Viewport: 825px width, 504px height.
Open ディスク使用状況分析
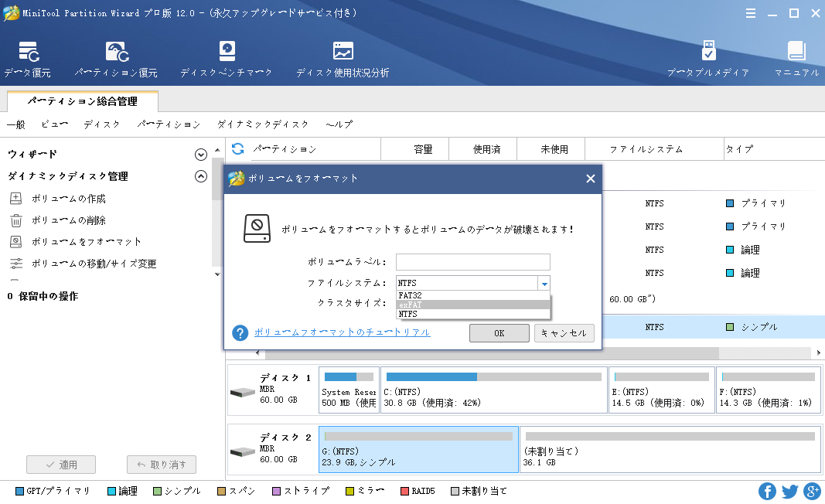[x=343, y=60]
